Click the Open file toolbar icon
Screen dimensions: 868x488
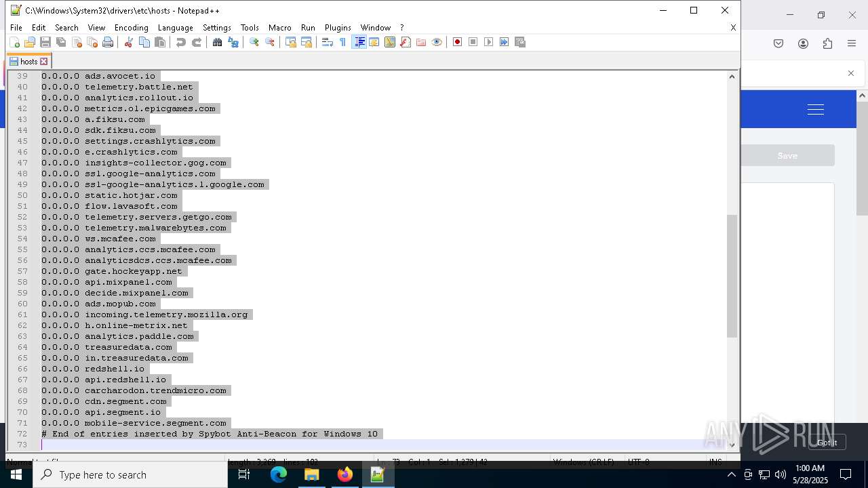click(x=30, y=42)
